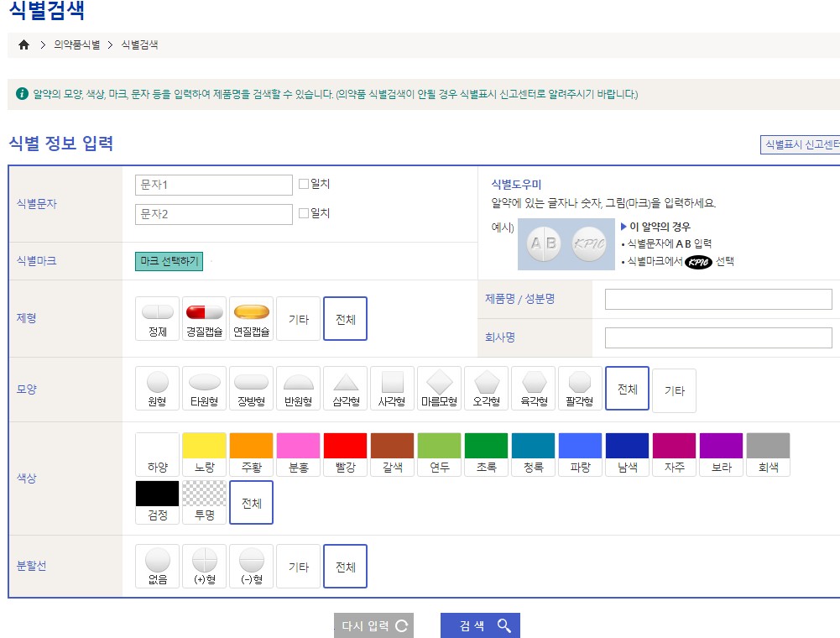Viewport: 840px width, 638px height.
Task: Select the 청록 teal color swatch
Action: pyautogui.click(x=534, y=455)
